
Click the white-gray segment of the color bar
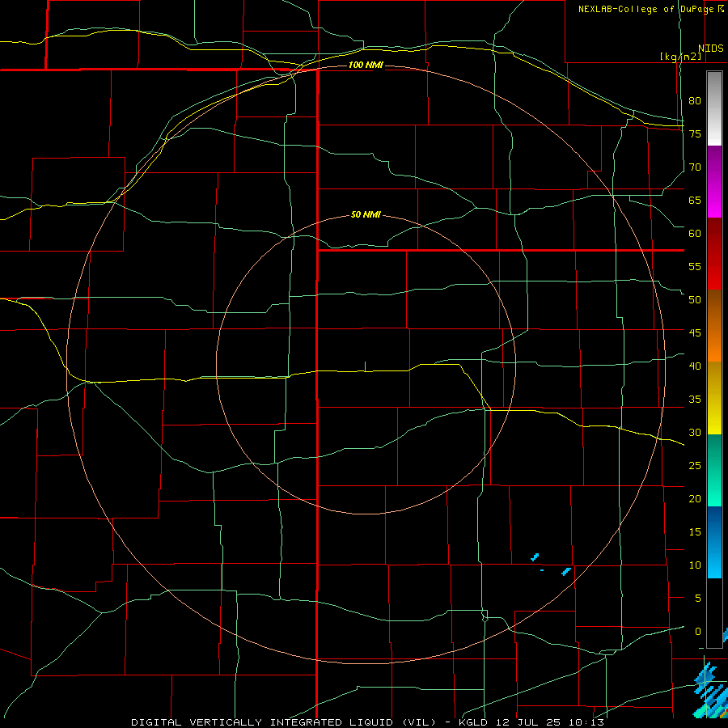pos(714,108)
